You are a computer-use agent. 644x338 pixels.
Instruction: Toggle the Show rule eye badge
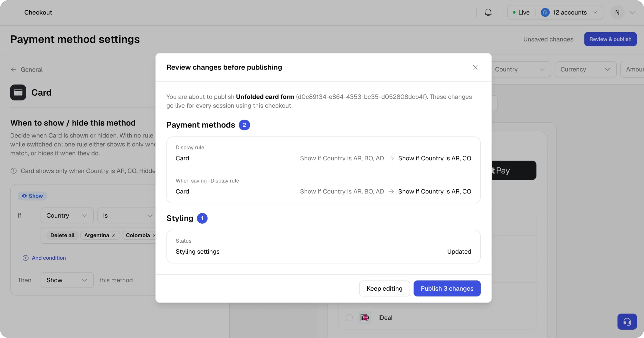pyautogui.click(x=32, y=196)
